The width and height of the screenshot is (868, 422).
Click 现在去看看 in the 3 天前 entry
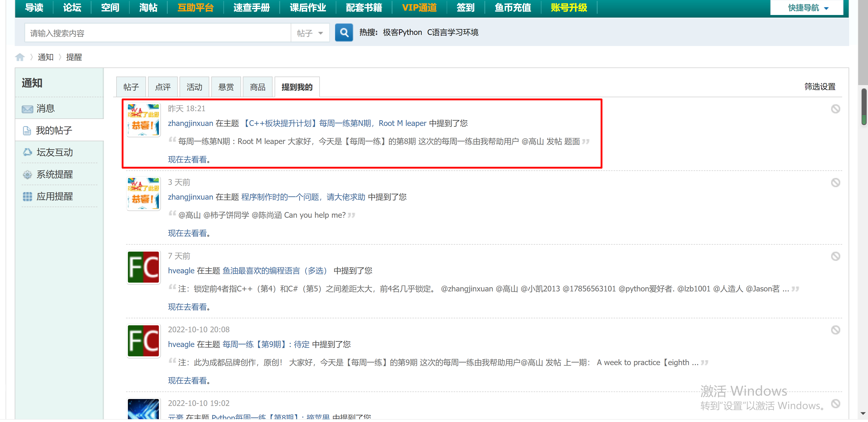click(187, 233)
